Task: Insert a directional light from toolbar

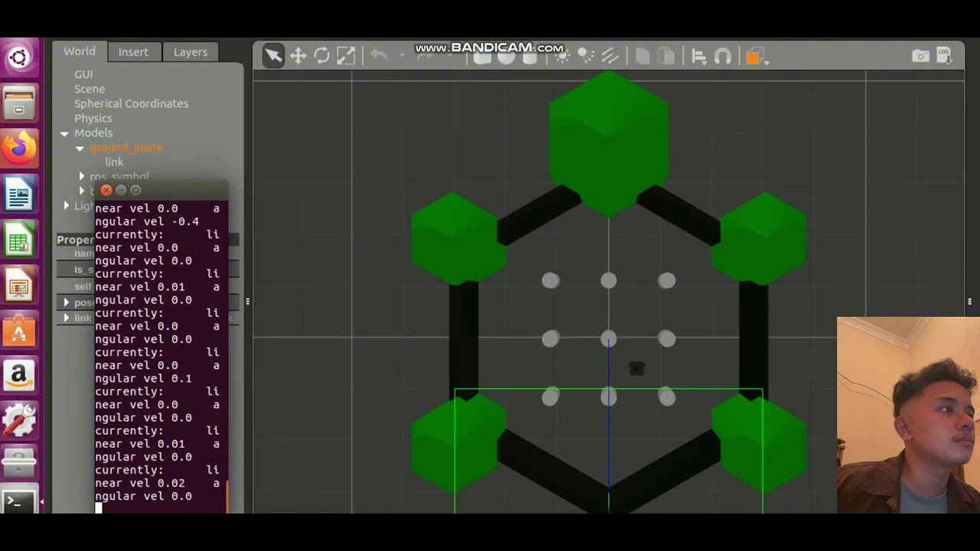Action: click(610, 56)
